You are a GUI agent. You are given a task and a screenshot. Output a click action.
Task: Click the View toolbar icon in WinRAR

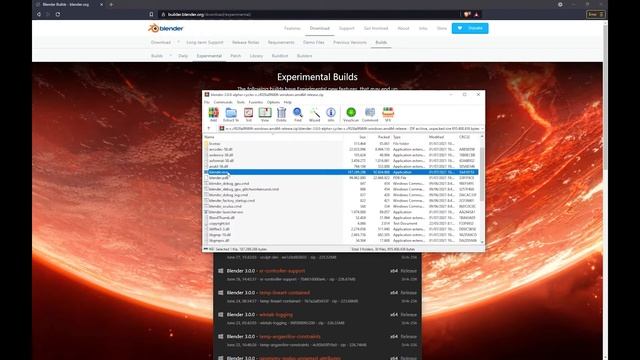pyautogui.click(x=265, y=114)
